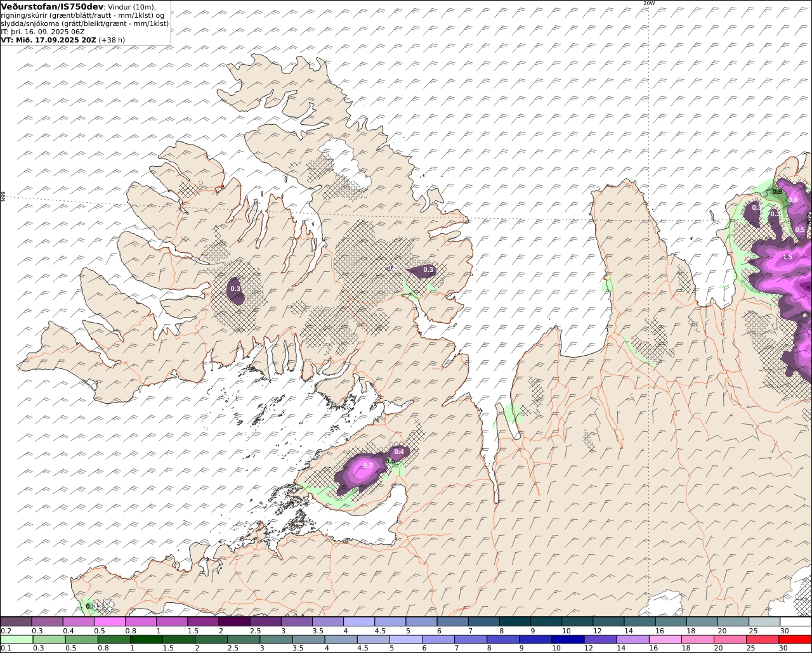Choose the navy blue swatch labeled 10
812x653 pixels.
click(x=568, y=639)
